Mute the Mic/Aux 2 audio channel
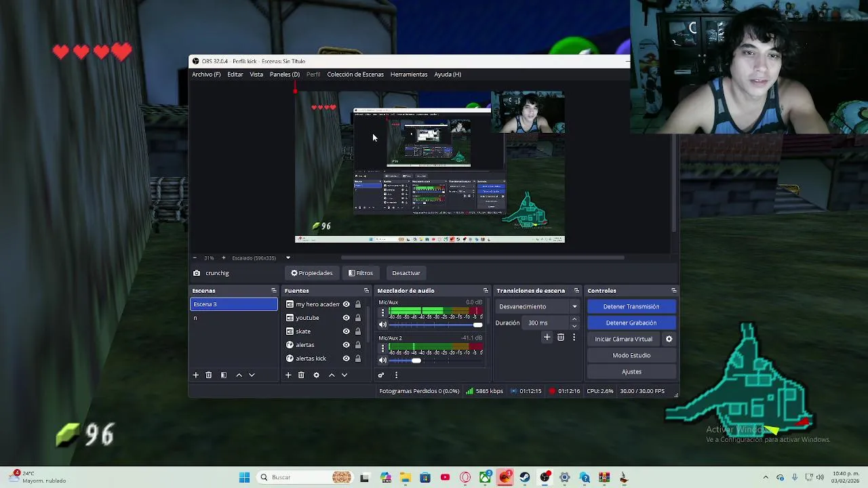Viewport: 868px width, 488px height. tap(382, 361)
